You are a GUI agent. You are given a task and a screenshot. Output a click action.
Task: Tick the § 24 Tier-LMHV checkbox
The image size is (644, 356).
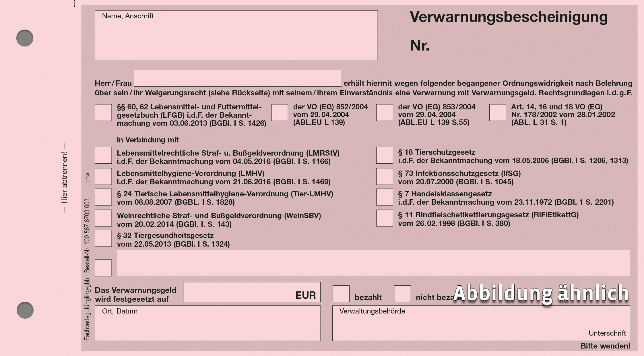pos(103,197)
